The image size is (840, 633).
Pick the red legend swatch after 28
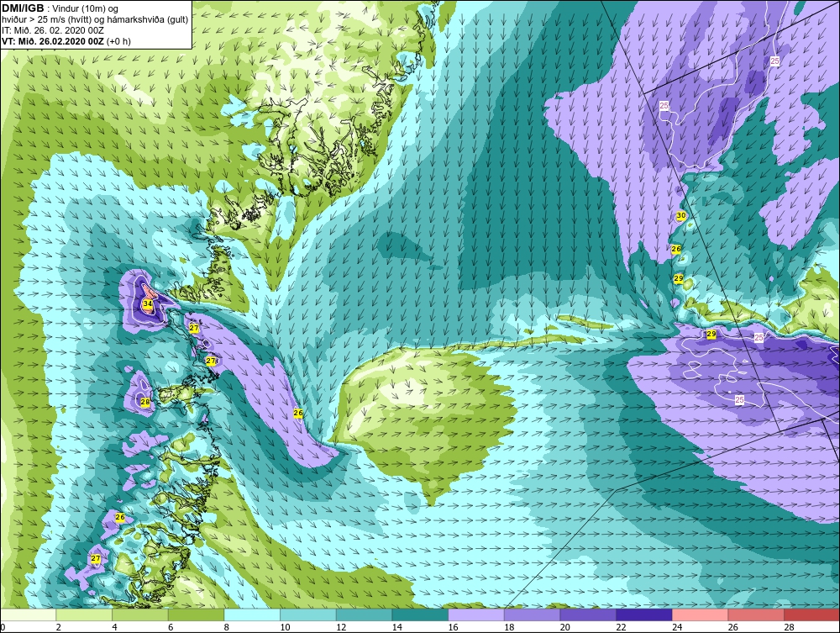[x=811, y=615]
